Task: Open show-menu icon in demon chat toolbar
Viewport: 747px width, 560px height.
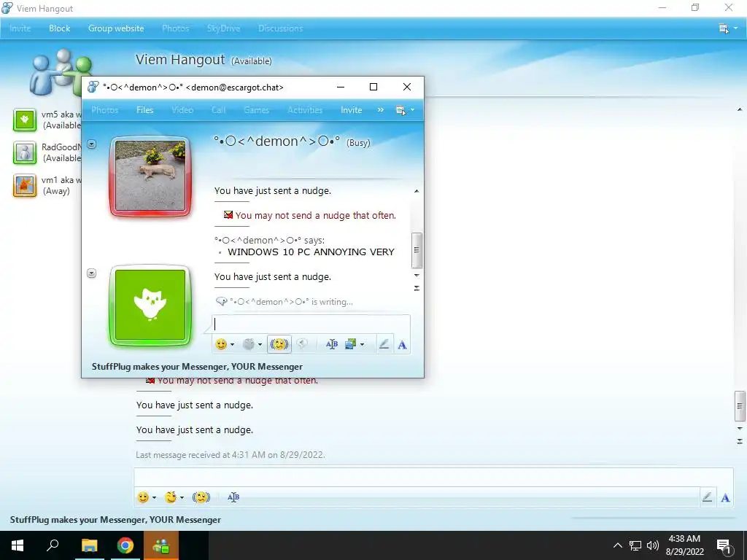Action: [x=400, y=110]
